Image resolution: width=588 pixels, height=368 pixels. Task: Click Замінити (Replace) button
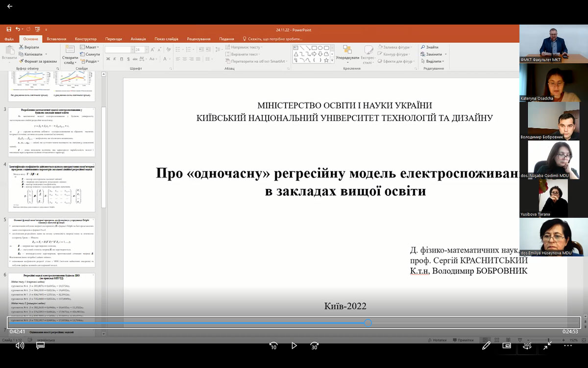coord(431,54)
